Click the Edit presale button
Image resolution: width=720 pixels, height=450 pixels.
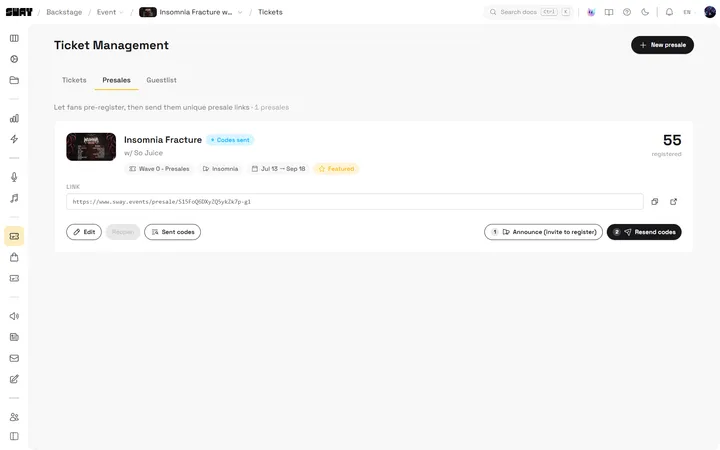(84, 232)
